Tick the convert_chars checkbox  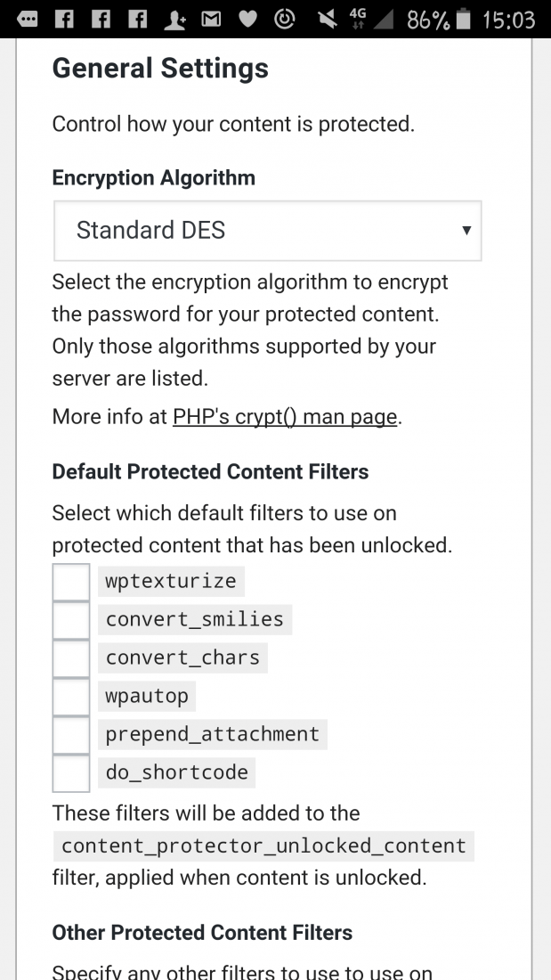pos(70,658)
